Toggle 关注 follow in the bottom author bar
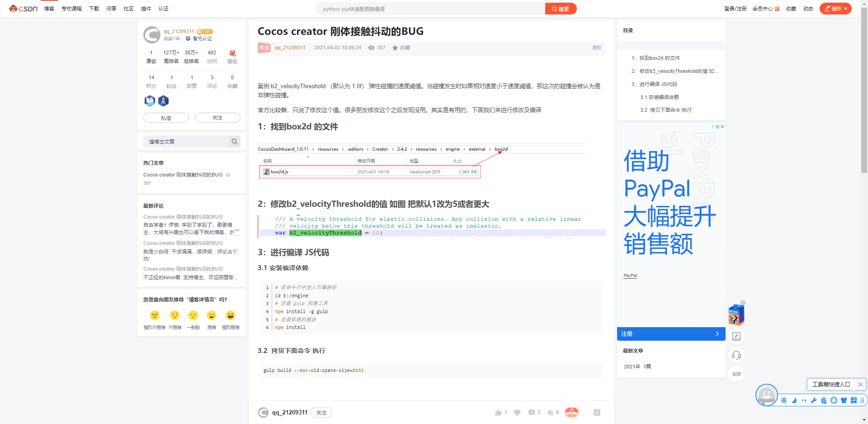 [x=321, y=413]
